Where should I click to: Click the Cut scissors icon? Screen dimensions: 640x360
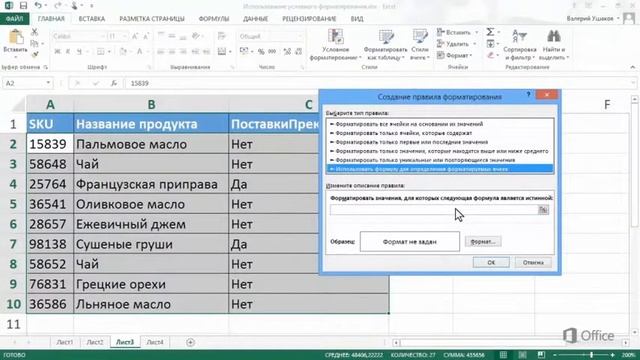35,32
